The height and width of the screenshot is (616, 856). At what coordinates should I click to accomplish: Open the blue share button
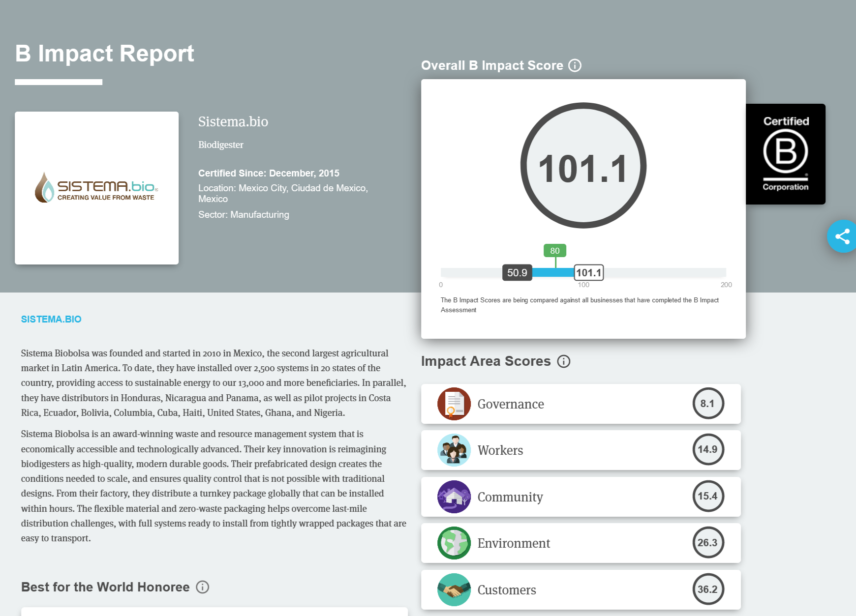click(842, 236)
